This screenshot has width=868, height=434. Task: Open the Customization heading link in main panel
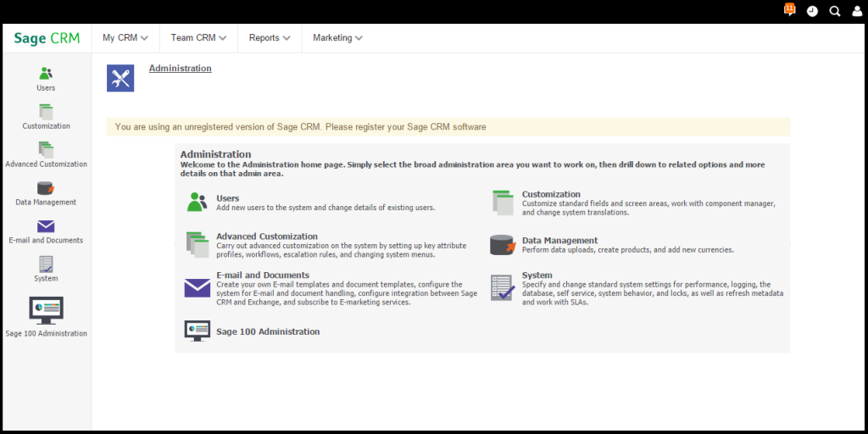pos(551,194)
